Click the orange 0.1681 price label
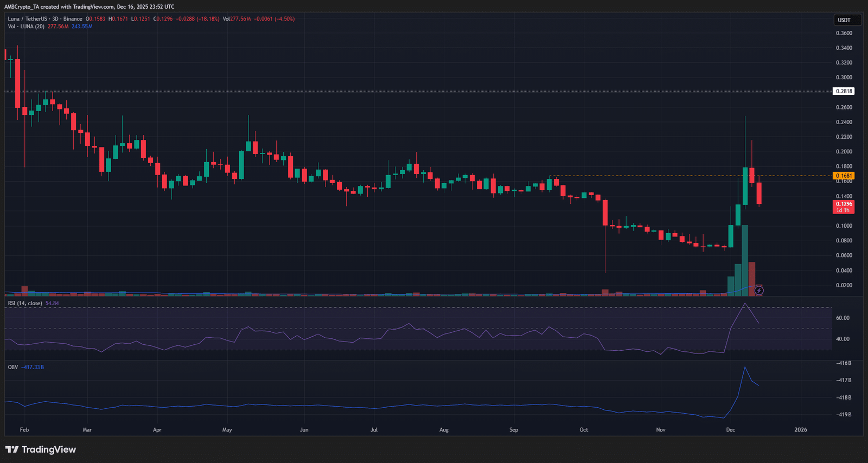The width and height of the screenshot is (868, 463). click(844, 176)
